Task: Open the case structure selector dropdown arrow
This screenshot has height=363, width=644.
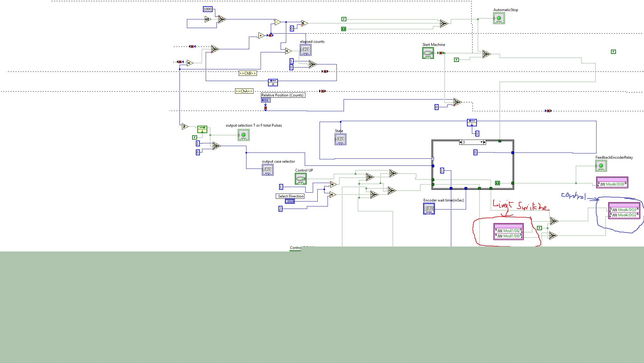Action: [x=481, y=142]
